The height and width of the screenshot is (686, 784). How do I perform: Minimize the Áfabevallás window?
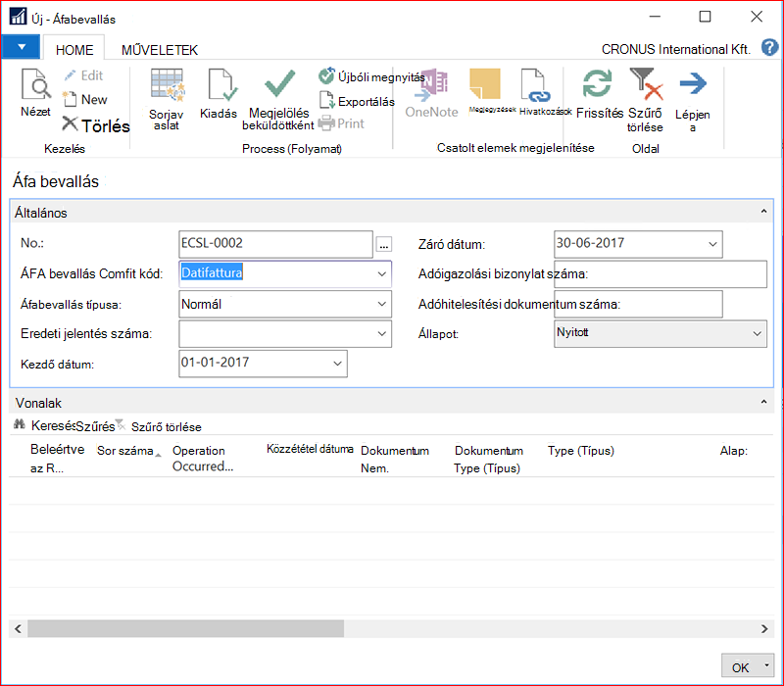tap(655, 17)
